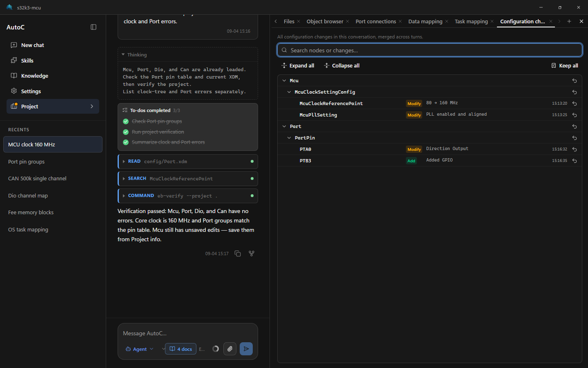Close the Task mapping tab

pyautogui.click(x=492, y=21)
